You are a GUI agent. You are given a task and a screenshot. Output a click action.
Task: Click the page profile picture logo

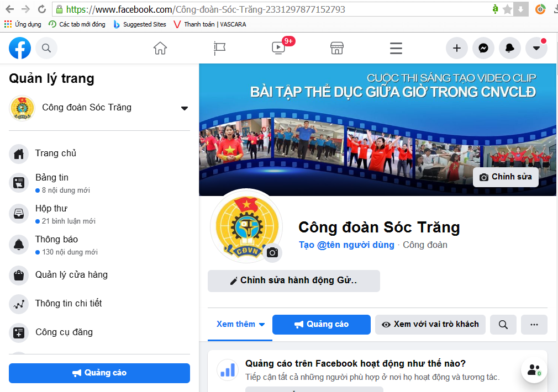click(246, 226)
